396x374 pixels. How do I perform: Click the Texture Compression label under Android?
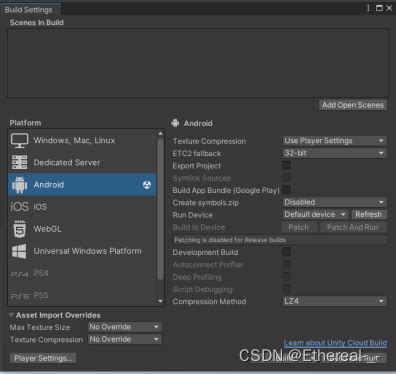coord(209,141)
